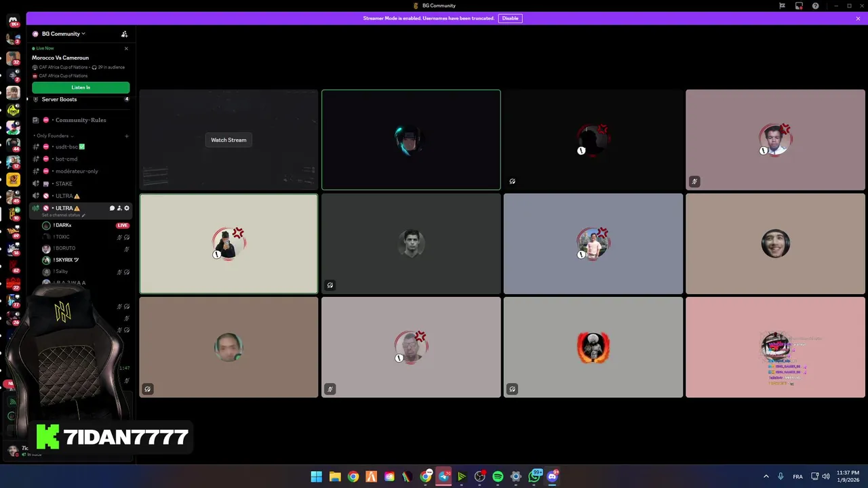Open the usdt-bsc text channel

point(81,146)
